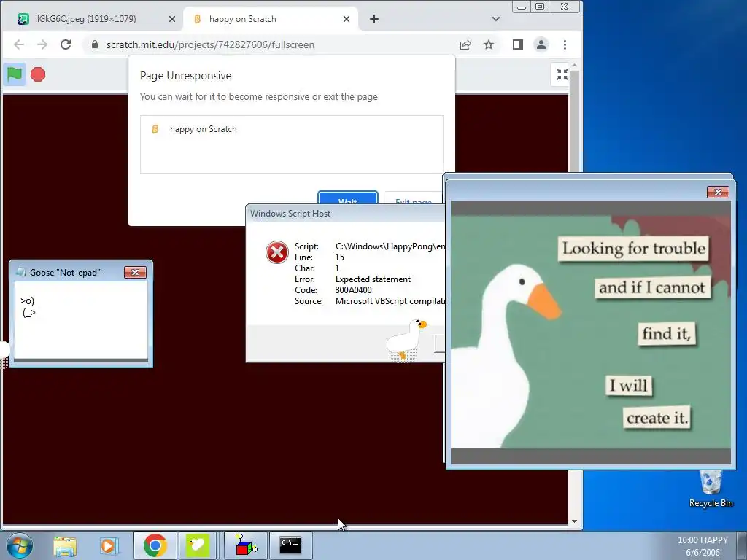Click the page scrollbar down arrow
The image size is (747, 560).
[574, 521]
